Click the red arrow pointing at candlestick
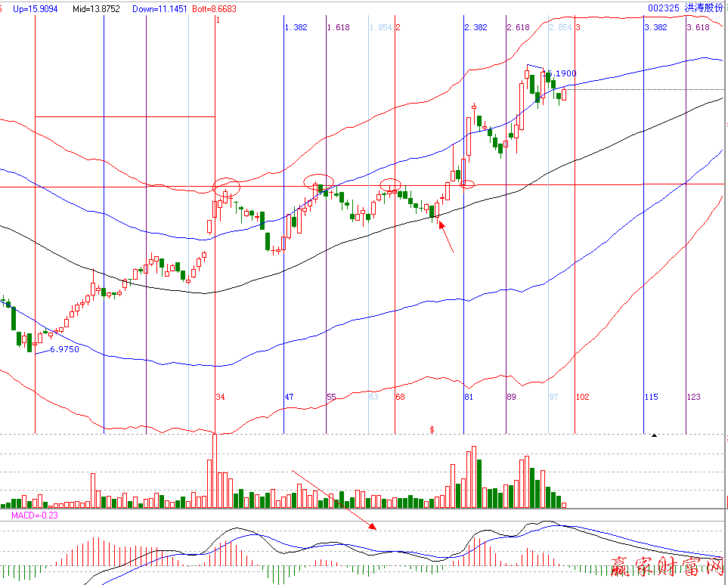 point(446,236)
